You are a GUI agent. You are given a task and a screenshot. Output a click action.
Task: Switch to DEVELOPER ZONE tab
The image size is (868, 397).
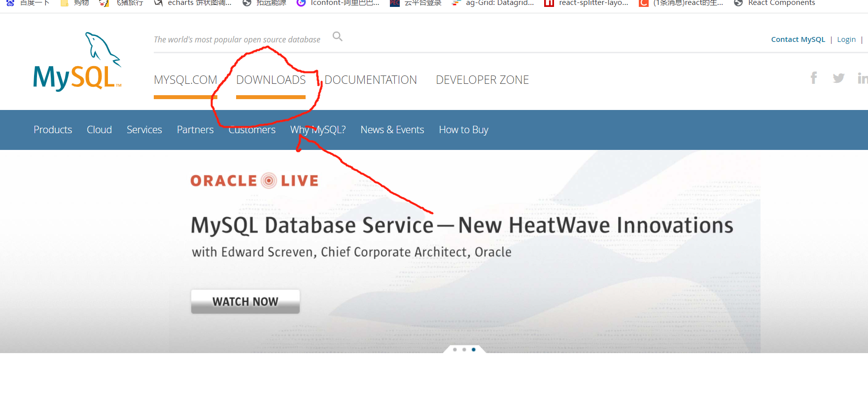pyautogui.click(x=482, y=80)
